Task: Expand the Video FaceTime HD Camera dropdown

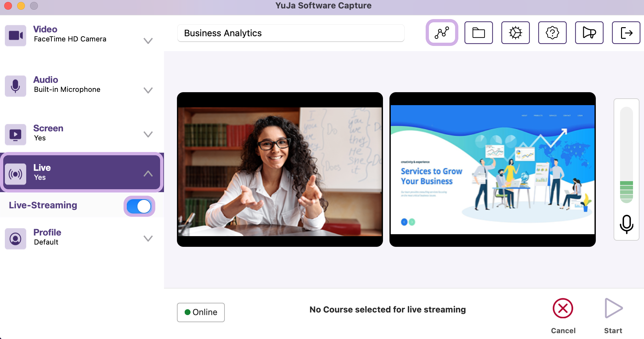Action: coord(148,41)
